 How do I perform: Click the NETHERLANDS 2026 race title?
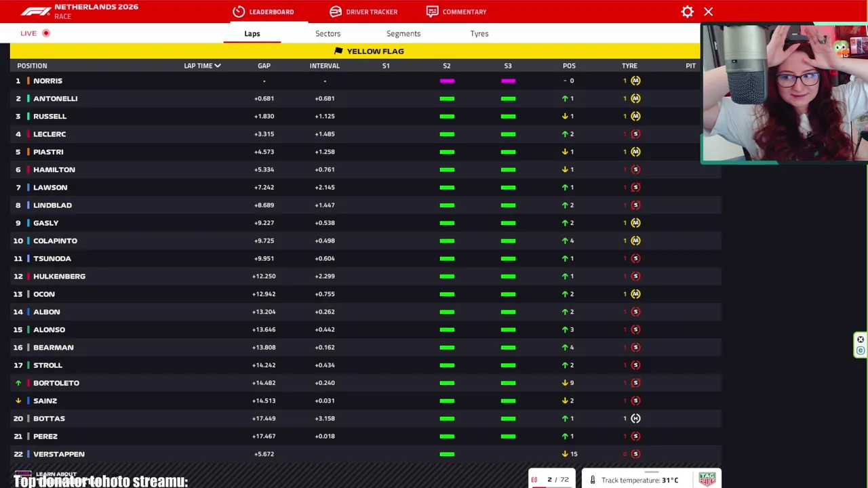pyautogui.click(x=96, y=7)
